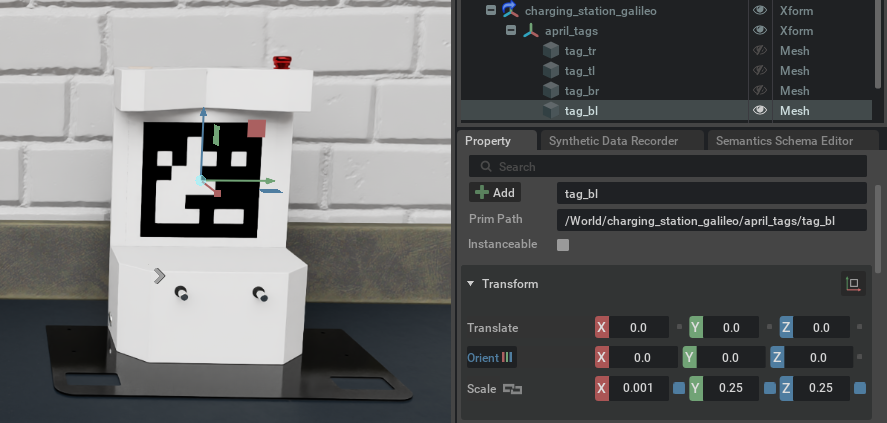This screenshot has height=423, width=887.
Task: Click gray default square beside Translate X
Action: 679,327
